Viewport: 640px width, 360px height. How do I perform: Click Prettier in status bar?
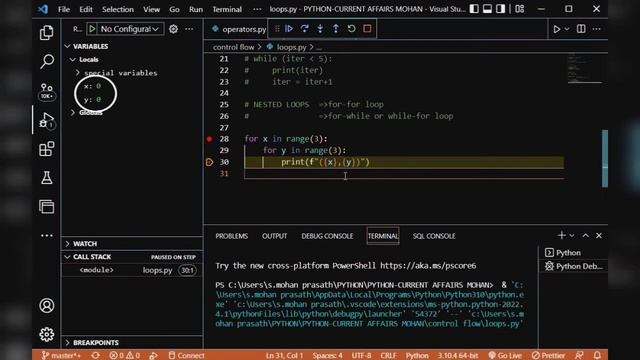coord(549,355)
